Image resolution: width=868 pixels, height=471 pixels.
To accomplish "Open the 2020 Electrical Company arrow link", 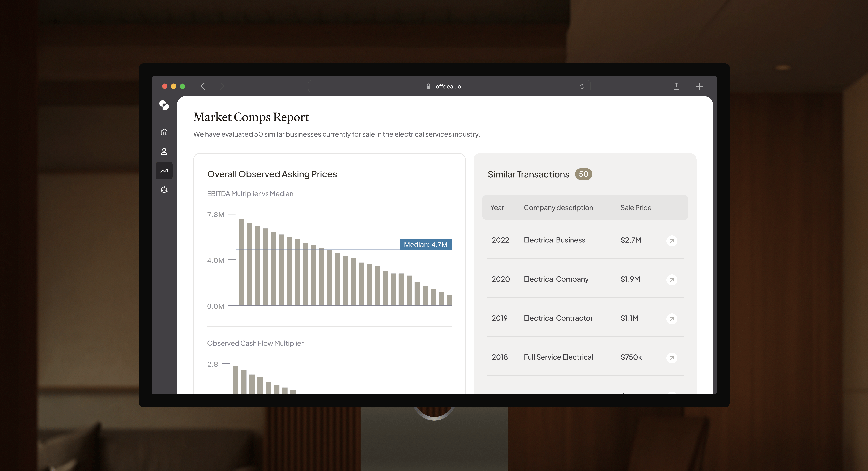I will click(x=672, y=280).
